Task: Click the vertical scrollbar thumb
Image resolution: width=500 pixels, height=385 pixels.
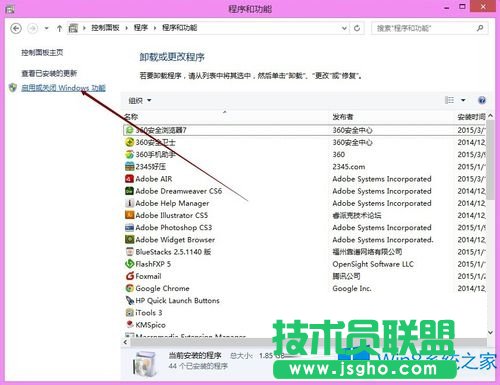Action: pyautogui.click(x=490, y=160)
